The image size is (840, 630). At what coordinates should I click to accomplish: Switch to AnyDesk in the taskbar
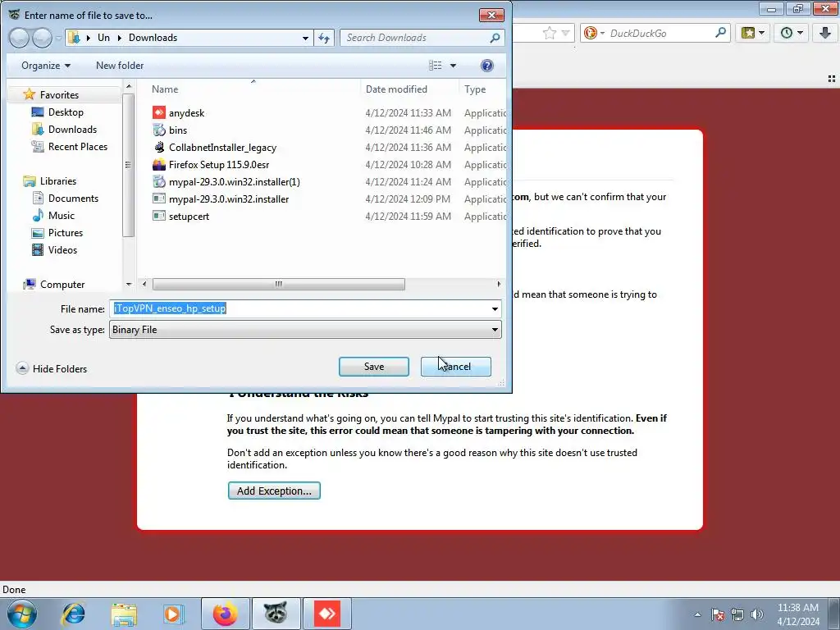(x=327, y=614)
